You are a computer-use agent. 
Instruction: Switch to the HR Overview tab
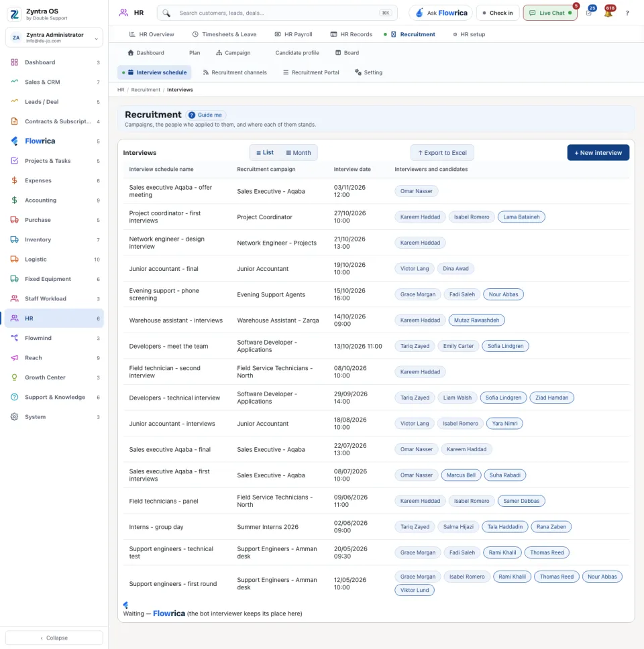click(x=152, y=34)
